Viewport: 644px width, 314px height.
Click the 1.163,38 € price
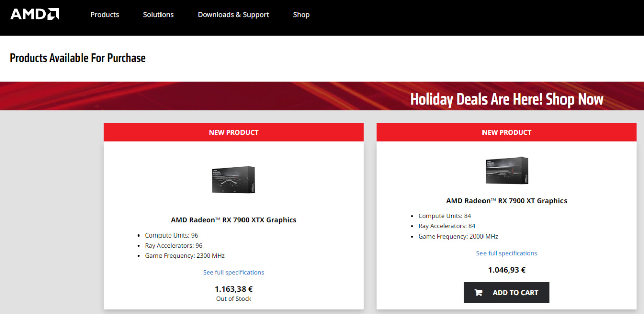point(233,289)
